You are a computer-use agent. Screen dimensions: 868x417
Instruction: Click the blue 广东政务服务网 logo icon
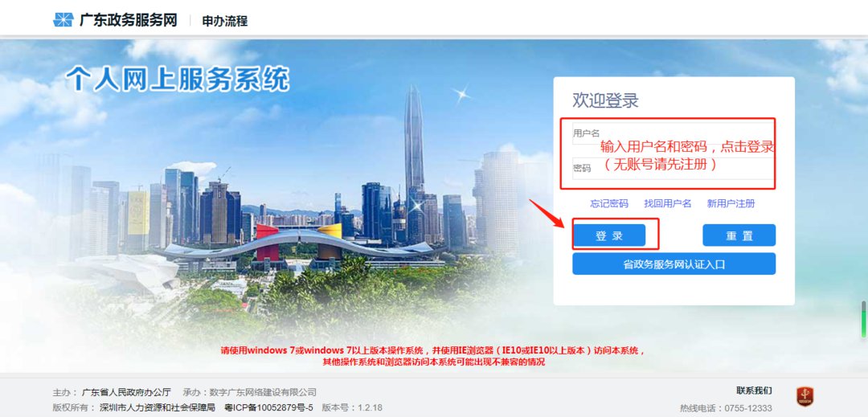pyautogui.click(x=63, y=20)
